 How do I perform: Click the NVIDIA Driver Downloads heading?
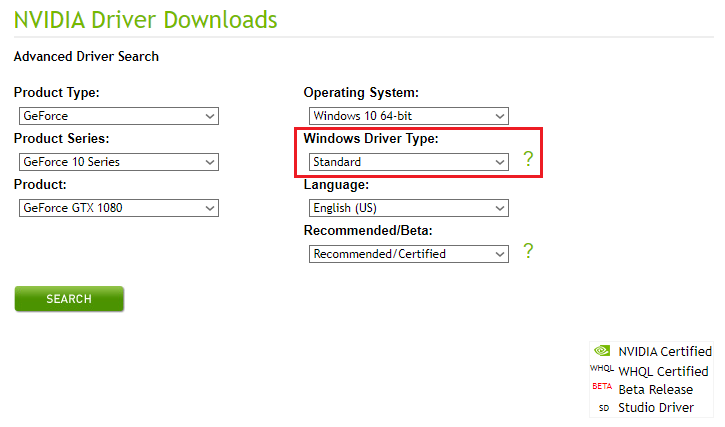pyautogui.click(x=146, y=19)
